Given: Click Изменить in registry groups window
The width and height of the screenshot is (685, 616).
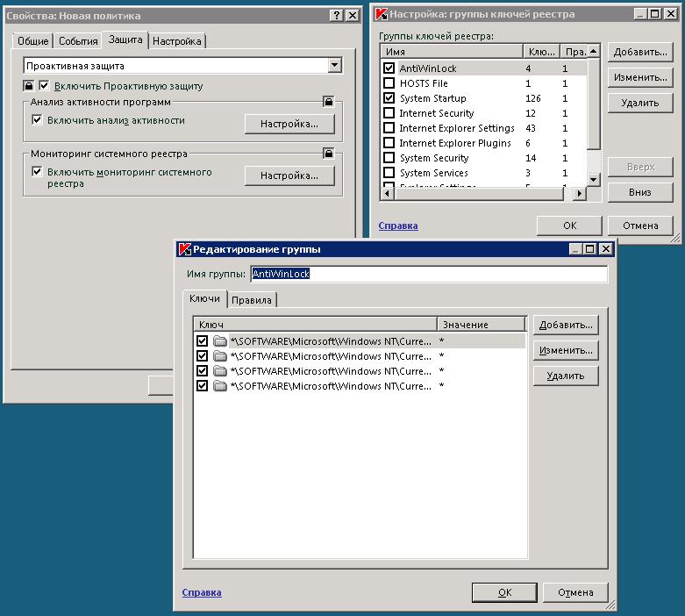Looking at the screenshot, I should click(640, 77).
